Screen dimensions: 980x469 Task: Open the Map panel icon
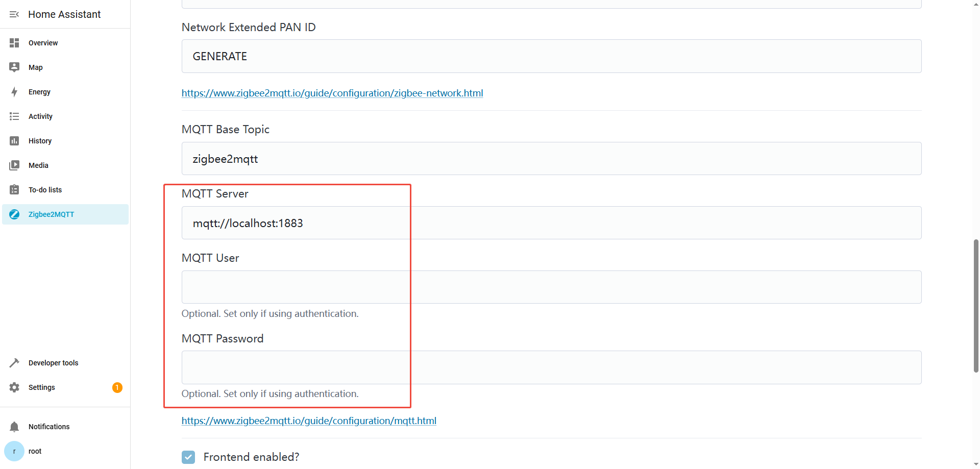point(14,67)
